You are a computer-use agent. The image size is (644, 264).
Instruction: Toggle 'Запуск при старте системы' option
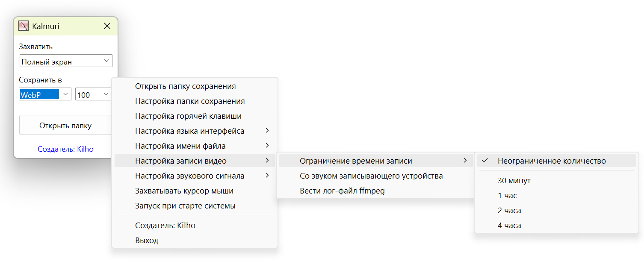185,206
